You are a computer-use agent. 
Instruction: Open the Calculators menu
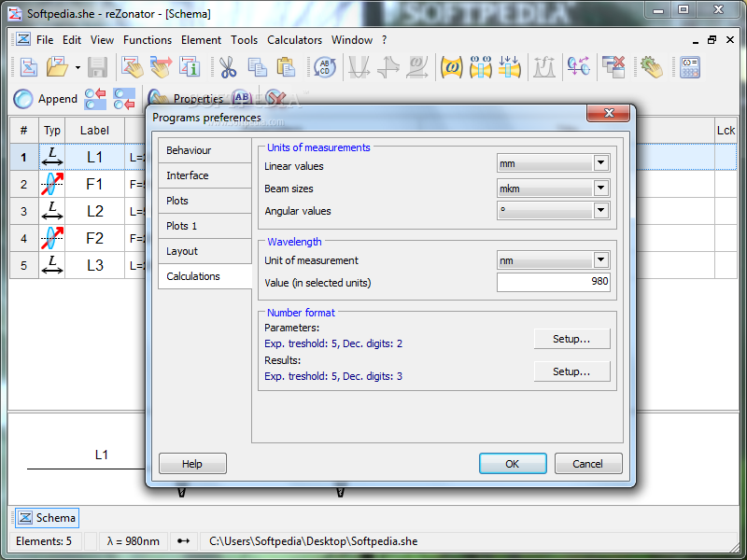point(294,40)
